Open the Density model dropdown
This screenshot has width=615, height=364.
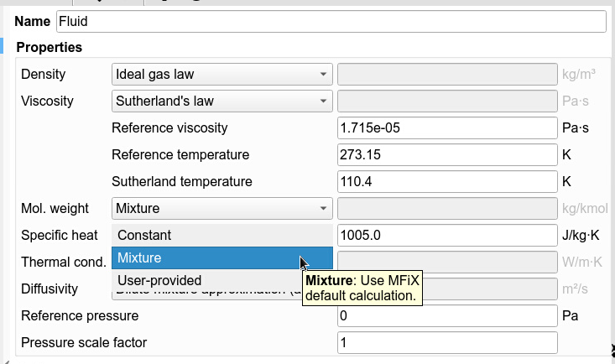click(222, 74)
